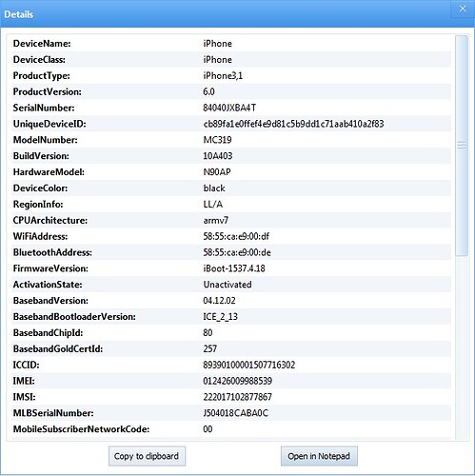Click IMSI value 222017102877867
The width and height of the screenshot is (475, 476).
(x=238, y=397)
